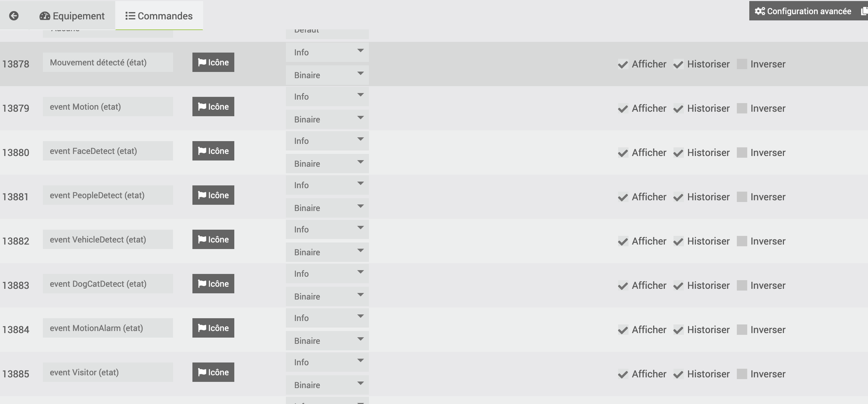Open Configuration avancée
Screen dimensions: 868x404
pos(803,11)
